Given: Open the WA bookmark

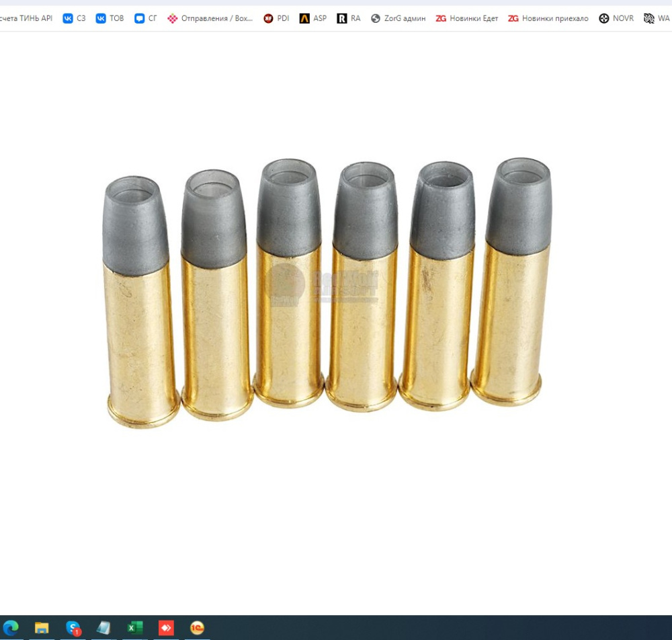Looking at the screenshot, I should (657, 18).
